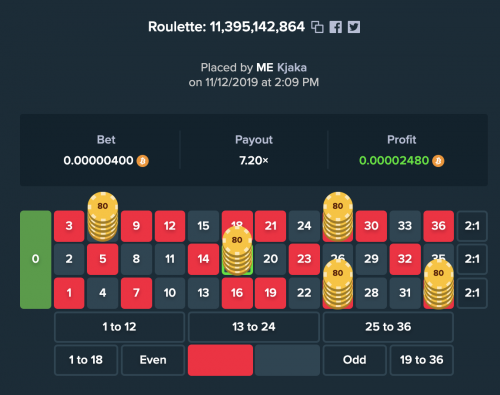Choose the 1 to 12 dozen bet
Viewport: 500px width, 395px height.
(x=119, y=327)
